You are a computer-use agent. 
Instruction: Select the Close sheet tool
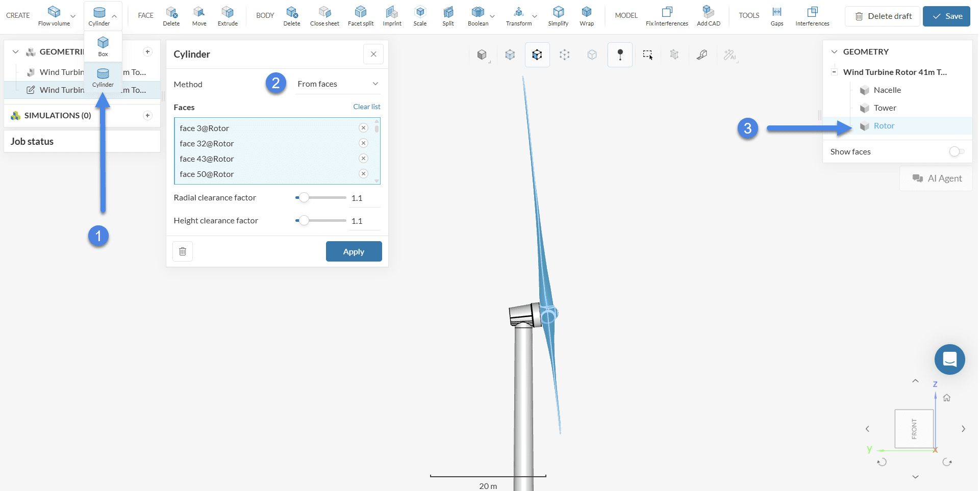(x=324, y=16)
